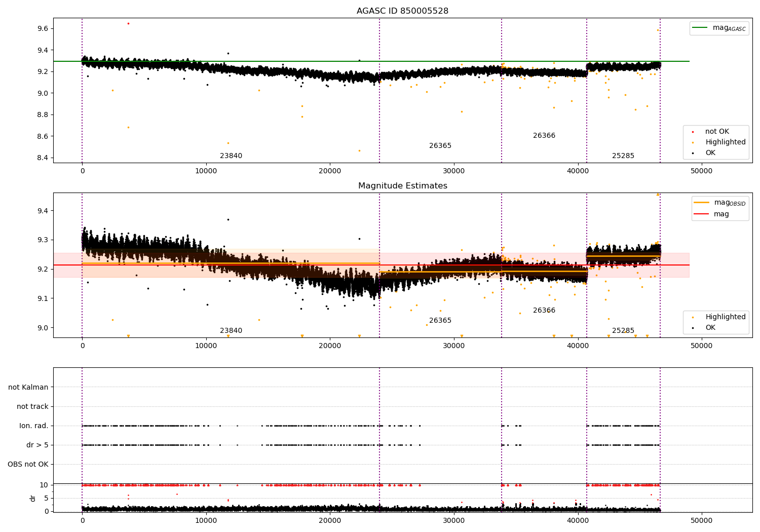Select the 'not OK' legend entry in top plot
Viewport: 760px width, 532px height.
pos(717,132)
